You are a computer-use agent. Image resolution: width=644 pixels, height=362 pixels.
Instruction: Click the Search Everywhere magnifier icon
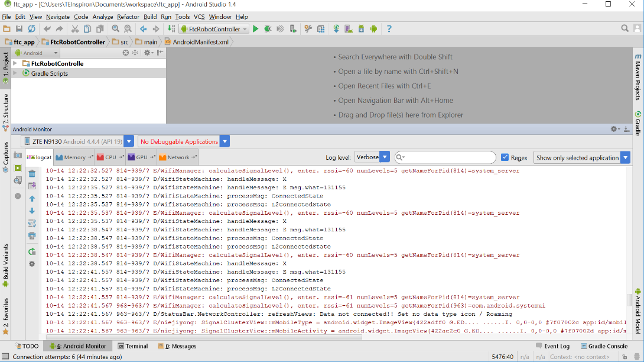(625, 28)
